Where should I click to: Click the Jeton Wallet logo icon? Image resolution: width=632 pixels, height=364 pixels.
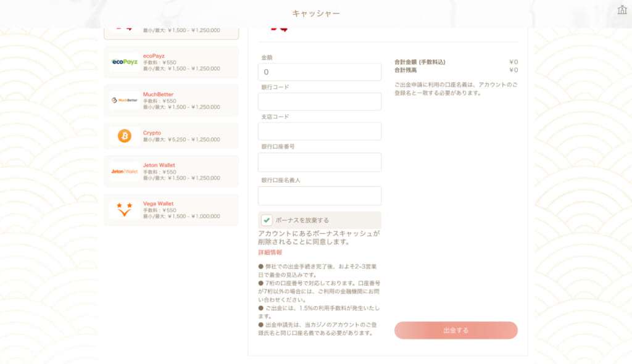coord(125,172)
